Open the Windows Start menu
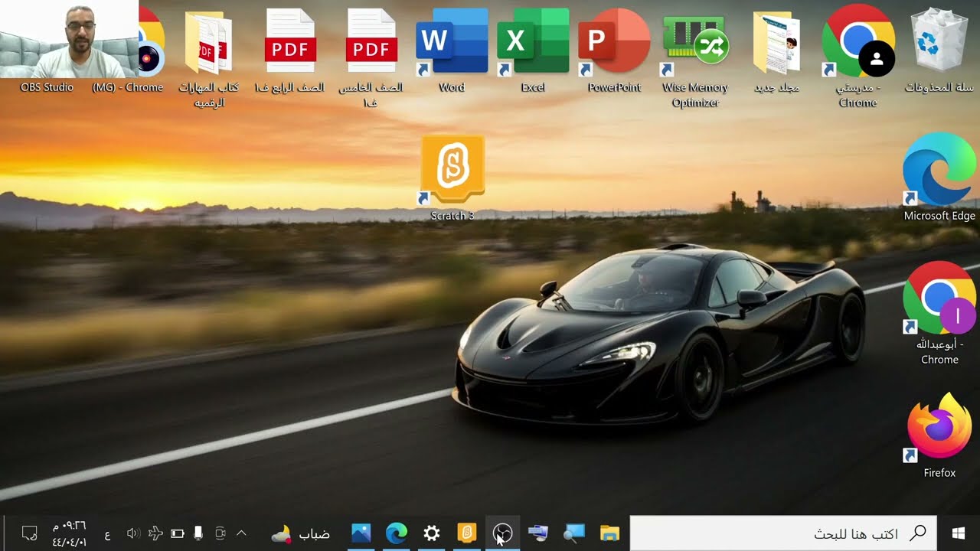 [x=958, y=533]
